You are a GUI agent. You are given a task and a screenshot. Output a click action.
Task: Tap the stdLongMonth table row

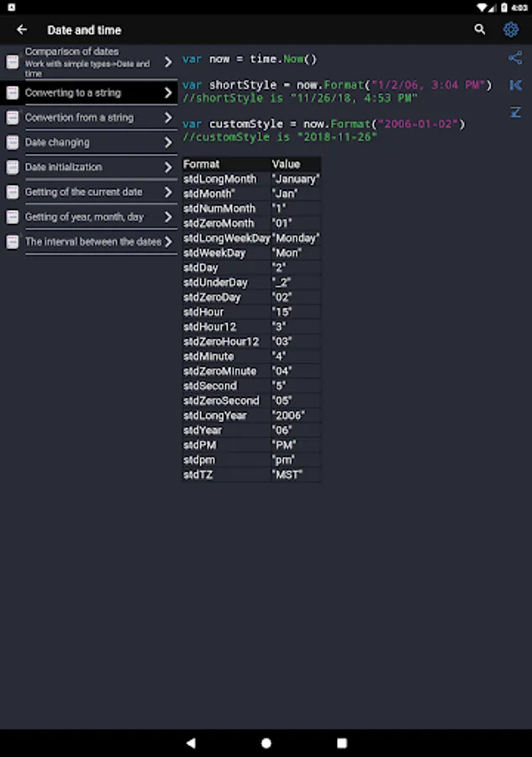(250, 179)
